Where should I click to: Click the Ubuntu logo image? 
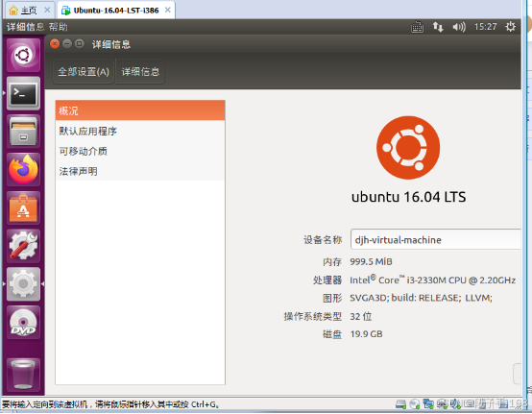click(408, 148)
